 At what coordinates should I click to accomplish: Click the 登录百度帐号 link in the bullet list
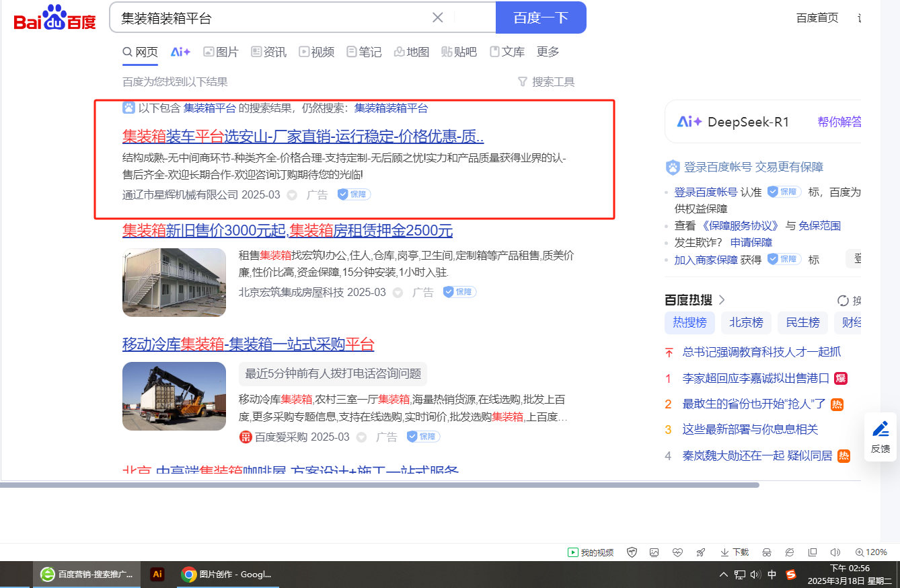[x=706, y=192]
